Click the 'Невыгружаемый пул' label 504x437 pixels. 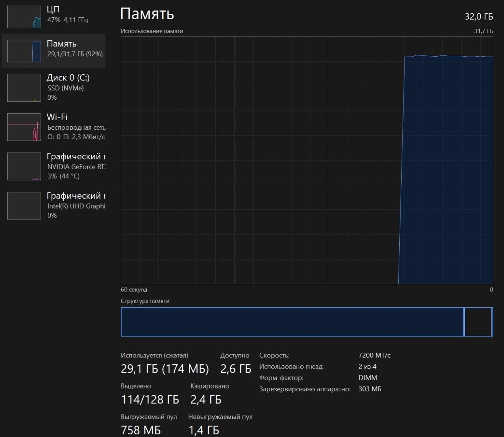[x=220, y=417]
